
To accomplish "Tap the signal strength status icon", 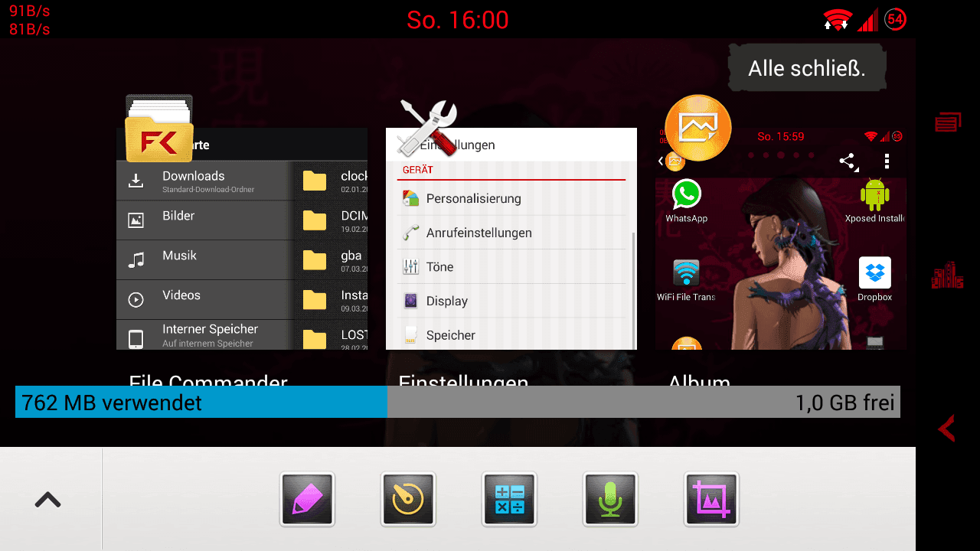I will (867, 20).
